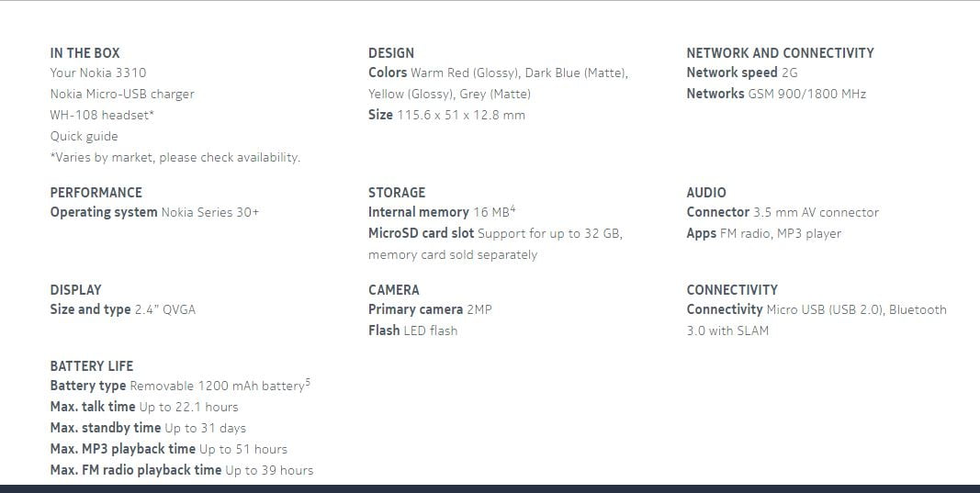Image resolution: width=980 pixels, height=493 pixels.
Task: Click the 'WH-108 headset*' line
Action: [102, 115]
